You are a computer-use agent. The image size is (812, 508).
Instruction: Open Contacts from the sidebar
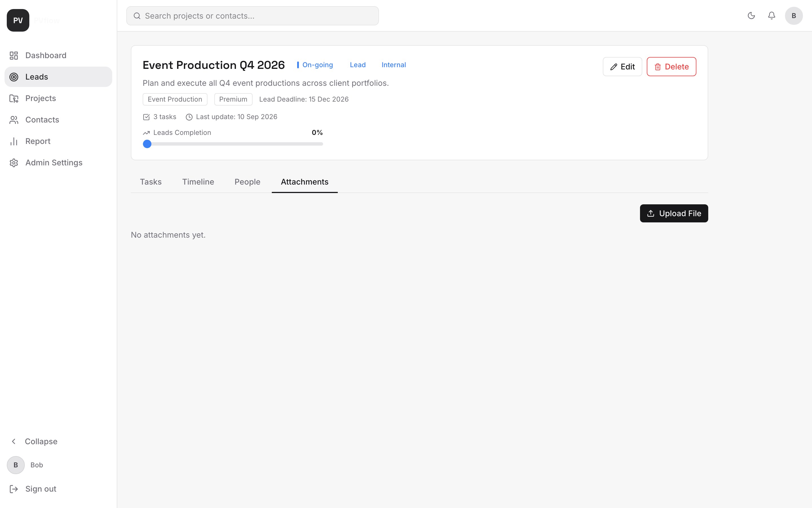[58, 120]
